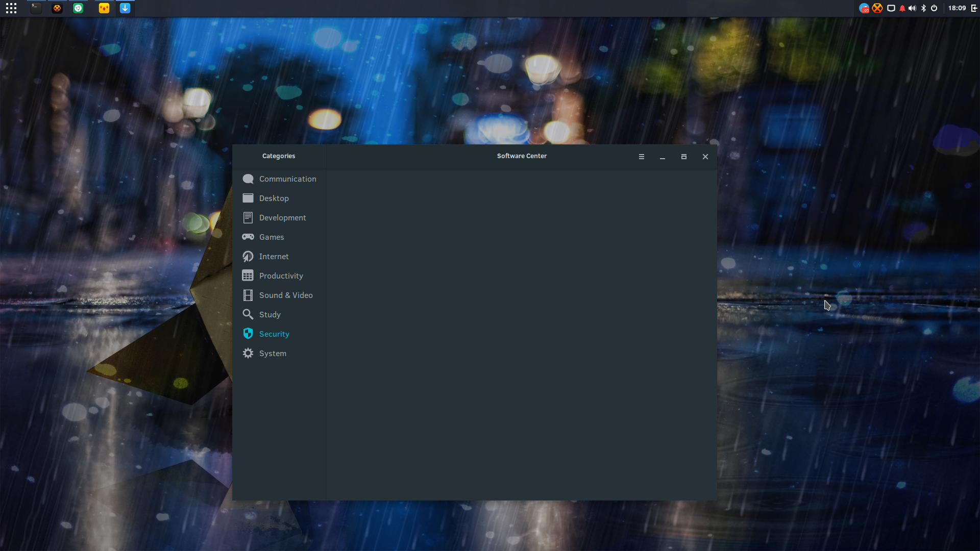Open the applications grid launcher
The height and width of the screenshot is (551, 980).
click(11, 8)
